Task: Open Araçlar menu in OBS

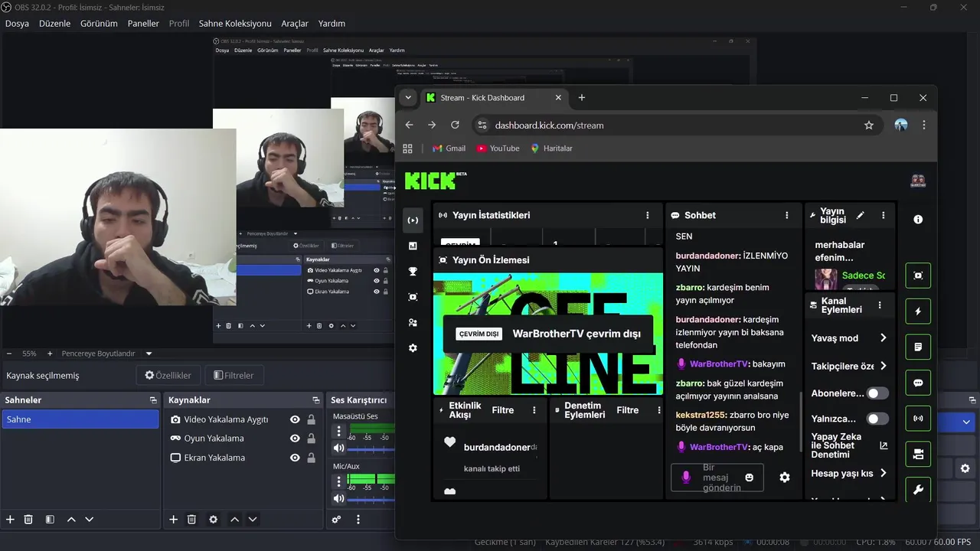Action: point(295,24)
